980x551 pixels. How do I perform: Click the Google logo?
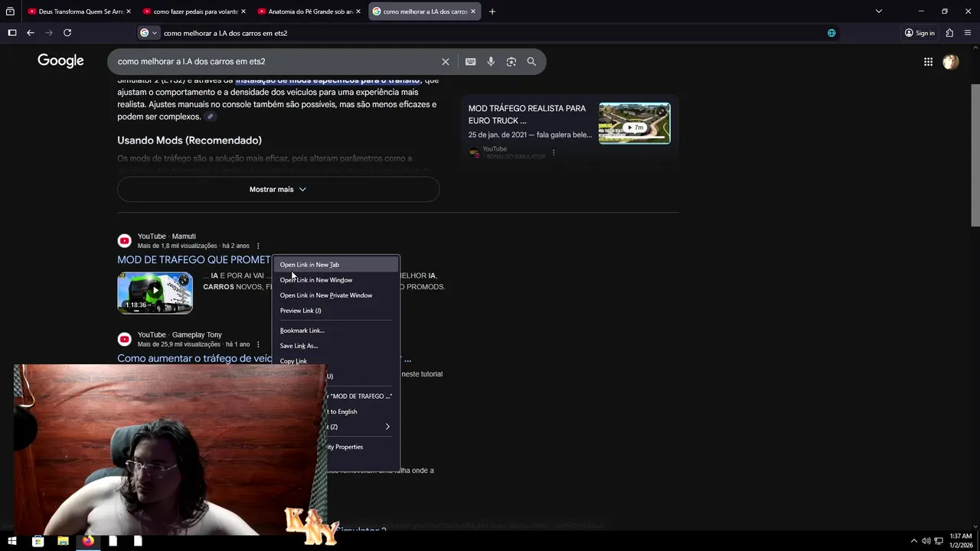(60, 61)
